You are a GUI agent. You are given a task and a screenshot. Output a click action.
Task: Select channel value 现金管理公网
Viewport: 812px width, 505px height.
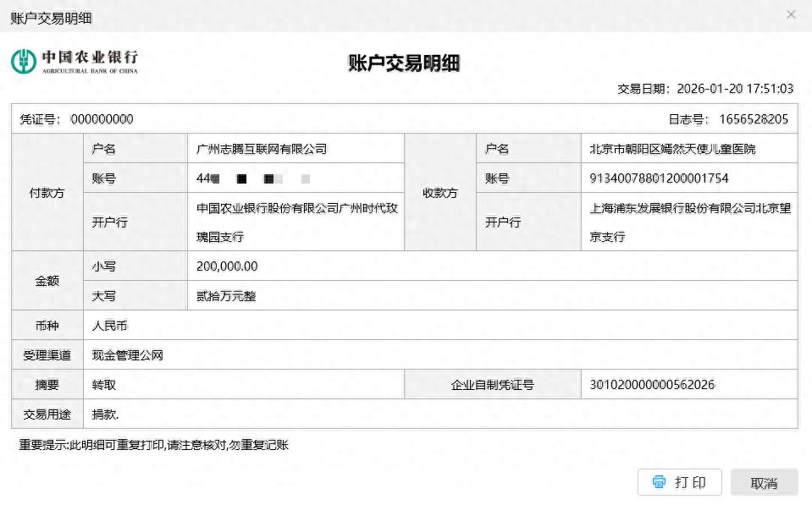[x=127, y=355]
